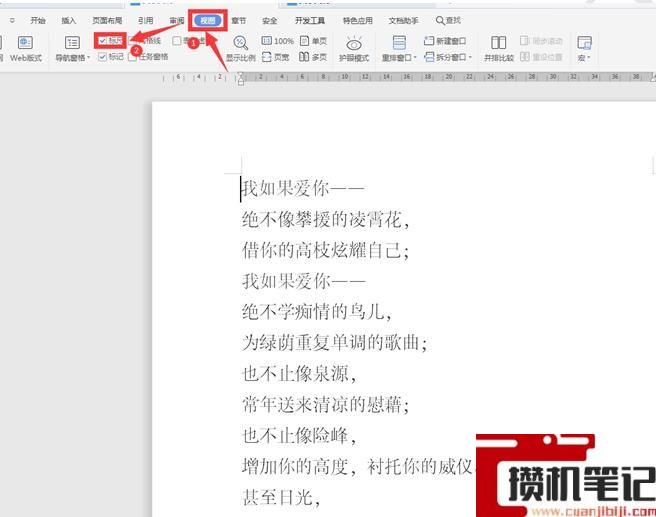Open the 特色应用 Featured Apps tab
The width and height of the screenshot is (656, 517).
[358, 20]
